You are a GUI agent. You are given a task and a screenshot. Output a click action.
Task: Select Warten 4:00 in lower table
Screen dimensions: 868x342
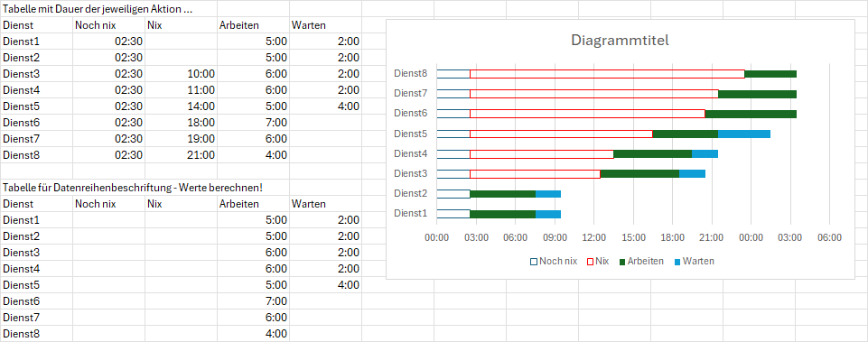pos(325,285)
